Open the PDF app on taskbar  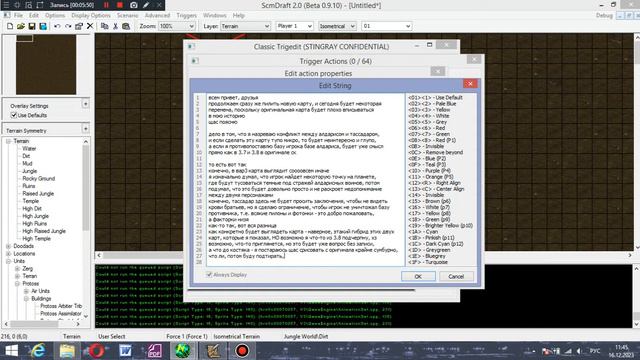coord(155,351)
